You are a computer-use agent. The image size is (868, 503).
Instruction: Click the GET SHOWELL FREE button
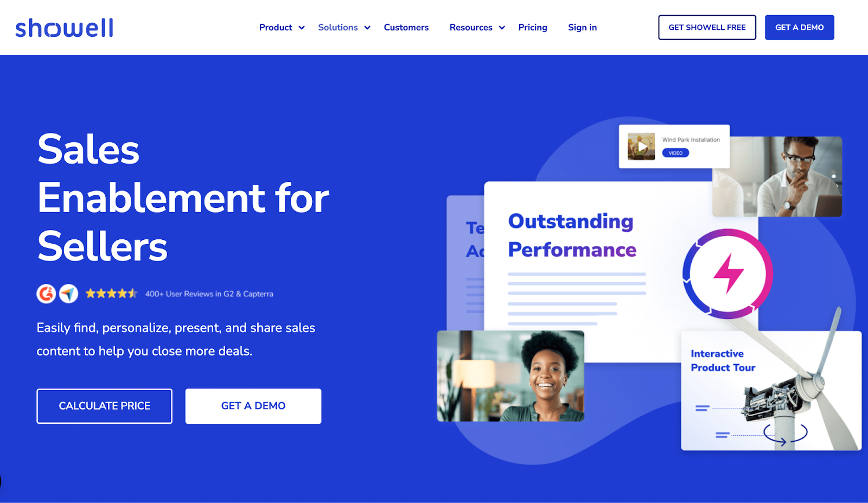(707, 28)
